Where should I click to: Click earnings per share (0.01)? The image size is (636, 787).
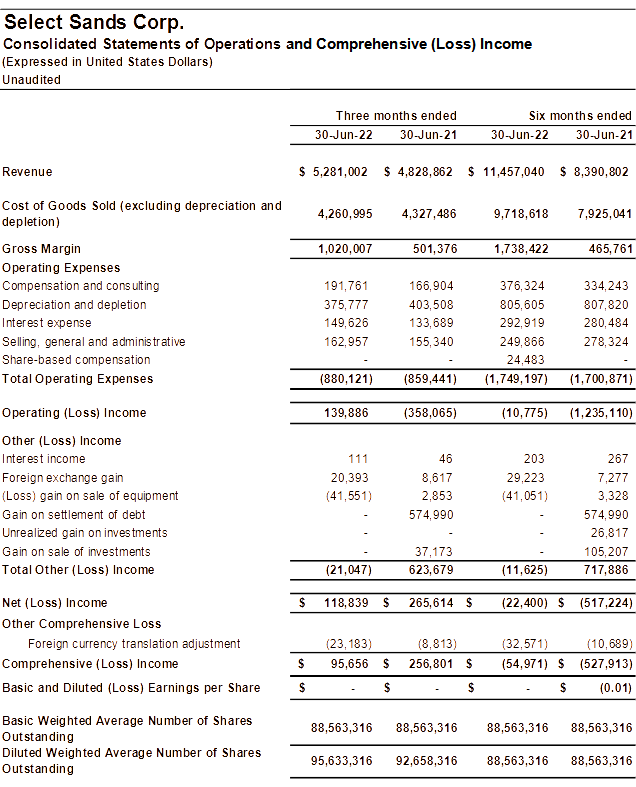coord(615,688)
